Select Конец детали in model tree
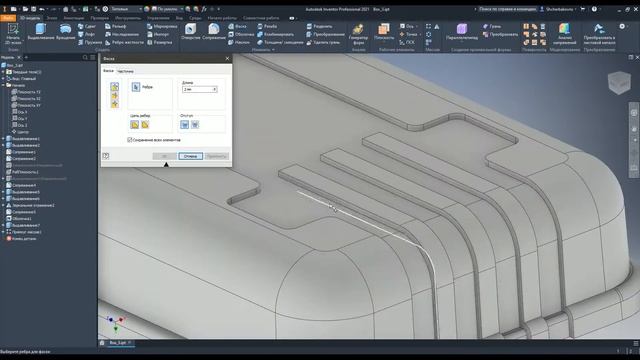Screen dimensions: 640x360 (x=21, y=239)
